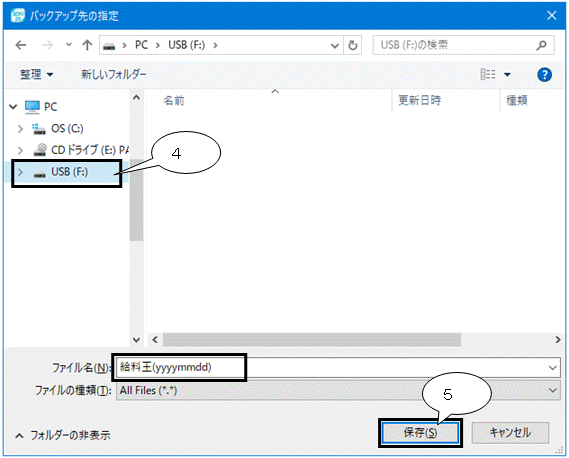Image resolution: width=569 pixels, height=458 pixels.
Task: Go up one folder level
Action: pyautogui.click(x=87, y=45)
